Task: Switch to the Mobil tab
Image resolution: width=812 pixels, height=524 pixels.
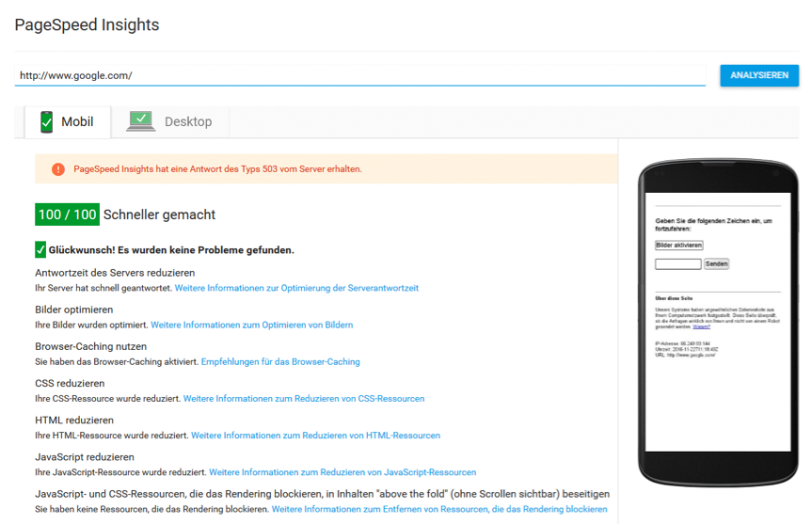Action: click(68, 122)
